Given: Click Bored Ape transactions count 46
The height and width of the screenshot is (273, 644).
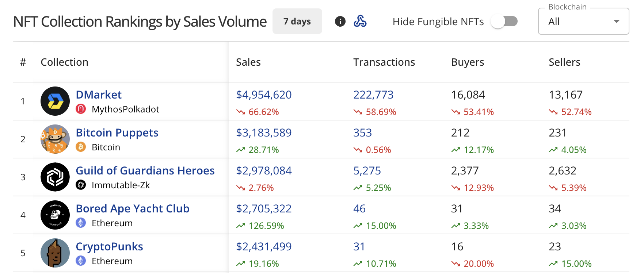Looking at the screenshot, I should coord(359,208).
